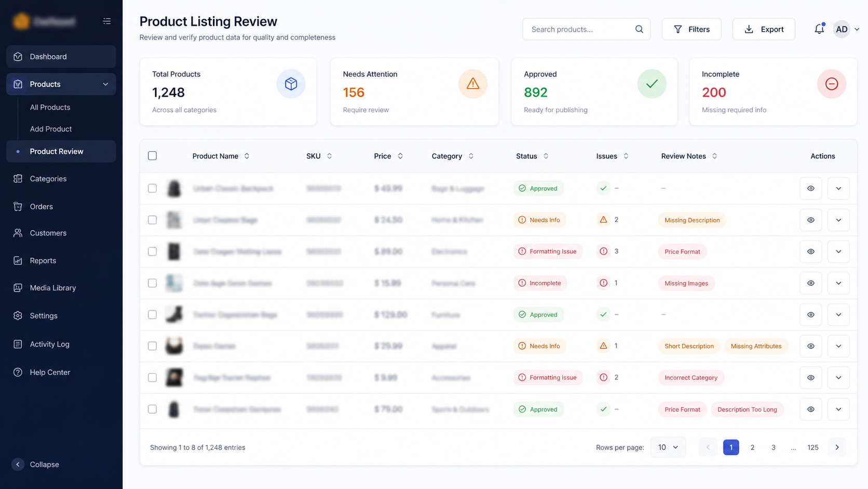The width and height of the screenshot is (868, 489).
Task: Click the first row product thumbnail
Action: [x=174, y=188]
